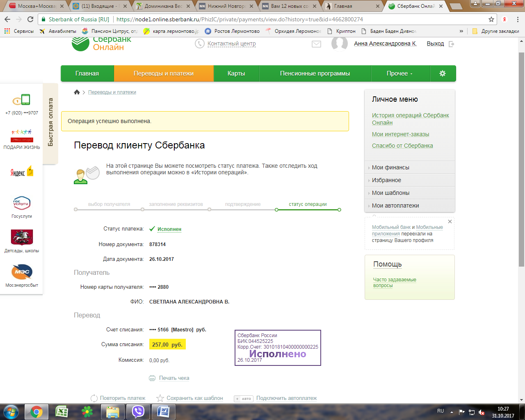Viewport: 525px width, 420px height.
Task: Click the Авто autopayment icon
Action: tap(244, 399)
